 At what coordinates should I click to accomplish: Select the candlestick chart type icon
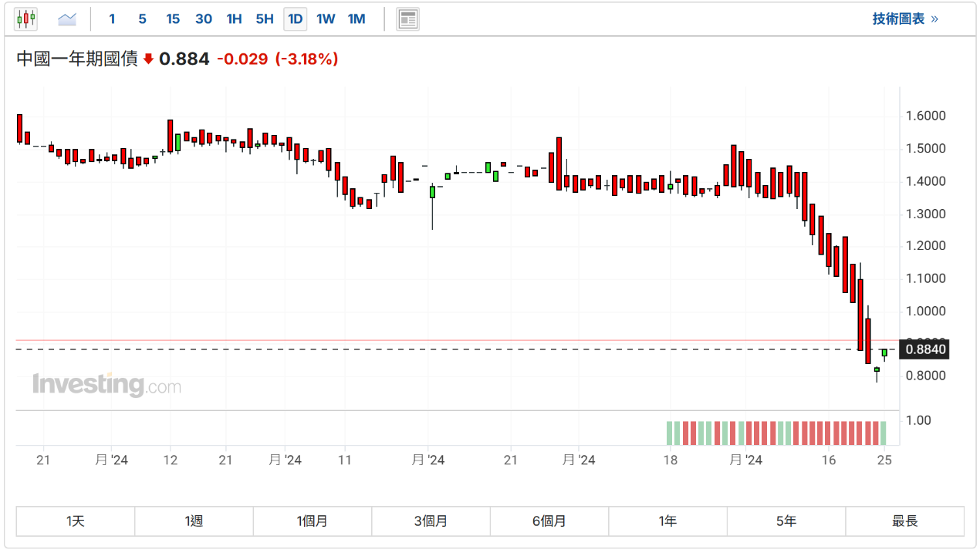26,19
